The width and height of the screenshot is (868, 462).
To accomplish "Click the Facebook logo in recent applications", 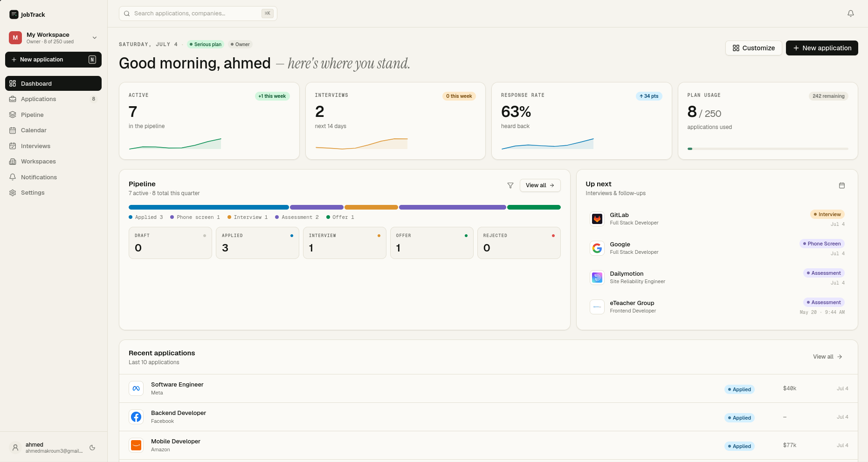I will [x=136, y=417].
